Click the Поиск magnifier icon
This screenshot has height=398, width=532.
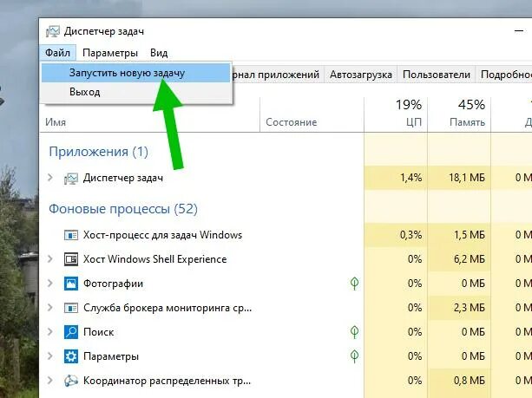(71, 332)
